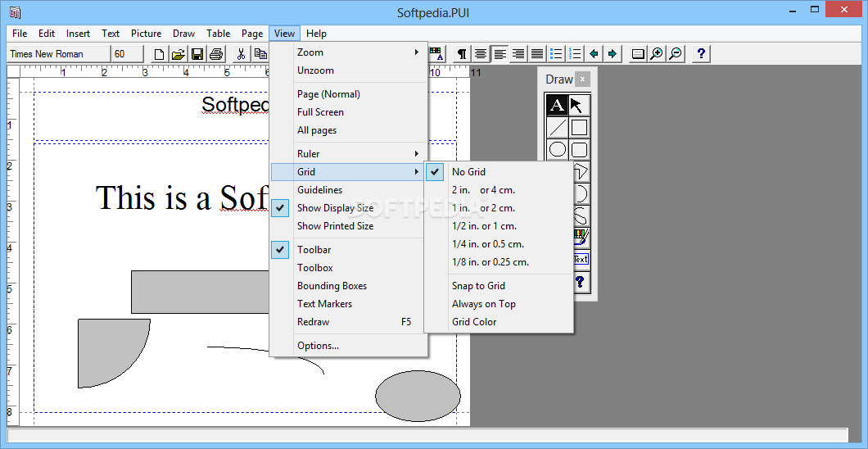868x449 pixels.
Task: Enable Show Printed Size
Action: (x=349, y=226)
